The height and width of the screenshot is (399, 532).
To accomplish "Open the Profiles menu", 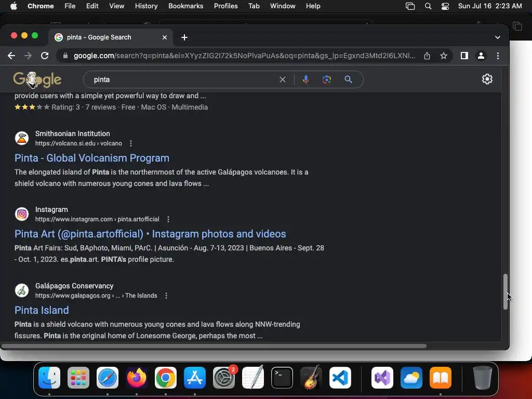I will click(x=225, y=6).
